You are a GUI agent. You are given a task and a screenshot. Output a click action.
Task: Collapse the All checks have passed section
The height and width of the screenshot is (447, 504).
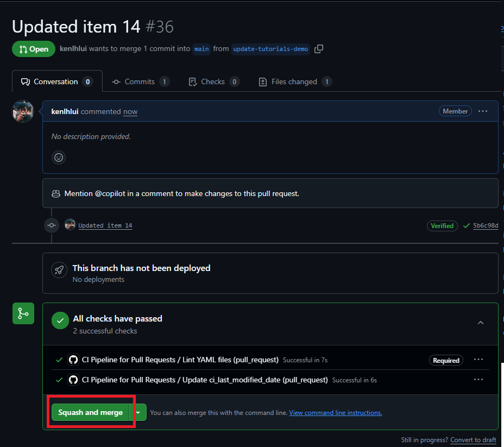point(481,323)
